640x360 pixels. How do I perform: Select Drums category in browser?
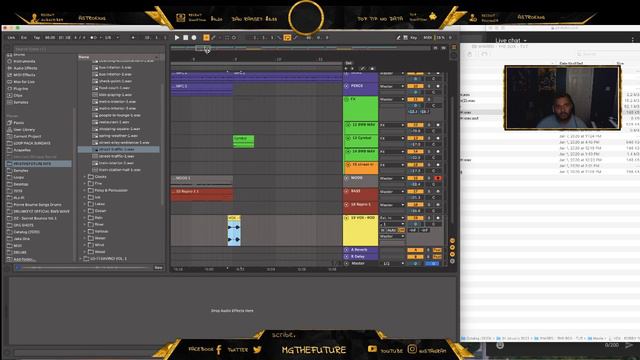click(19, 55)
